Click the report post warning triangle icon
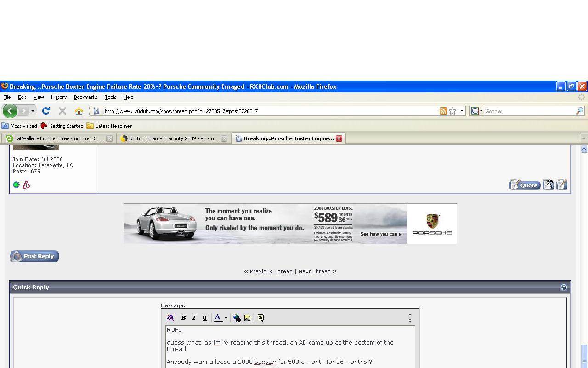588x368 pixels. click(x=26, y=184)
